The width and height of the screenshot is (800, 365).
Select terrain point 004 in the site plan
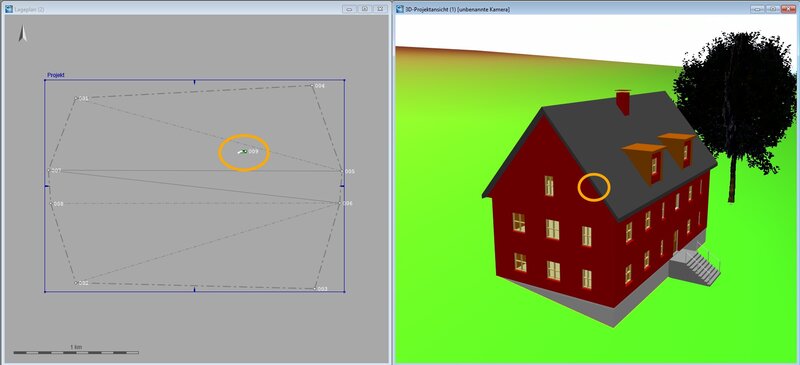click(x=312, y=86)
